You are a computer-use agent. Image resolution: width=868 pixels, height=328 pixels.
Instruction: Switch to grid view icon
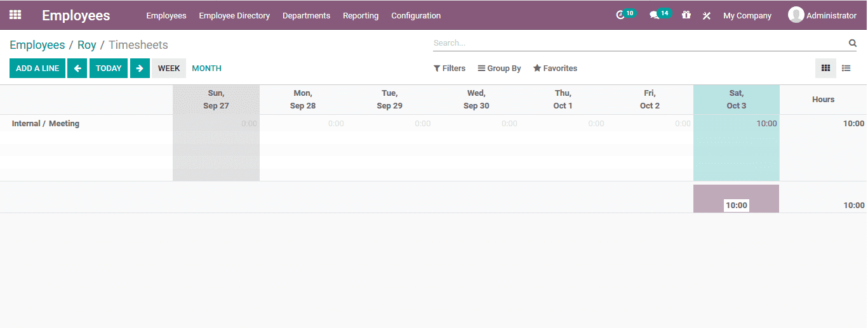pos(825,68)
